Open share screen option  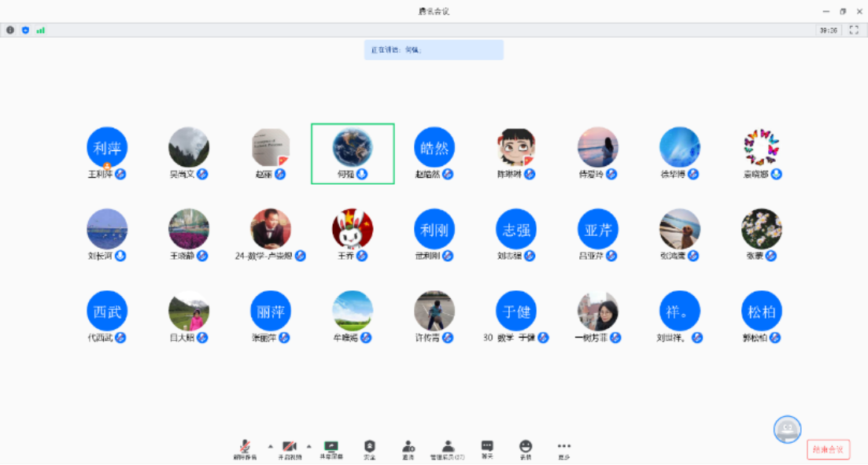pos(331,448)
